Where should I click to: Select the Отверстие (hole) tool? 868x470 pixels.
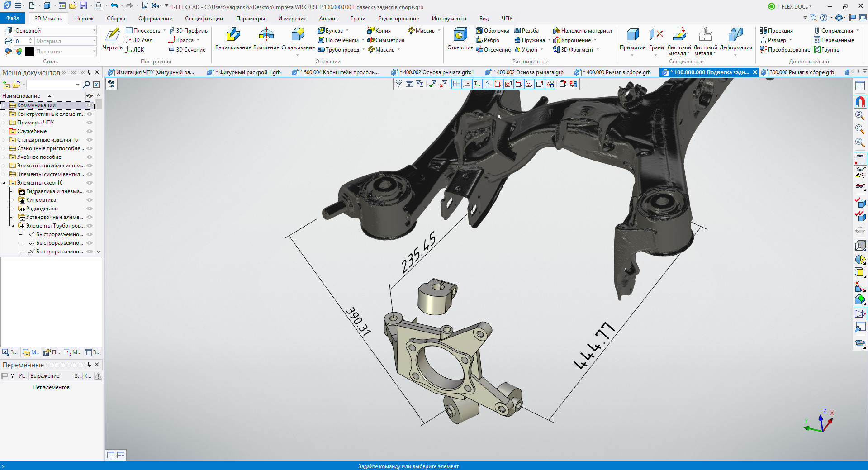coord(460,38)
